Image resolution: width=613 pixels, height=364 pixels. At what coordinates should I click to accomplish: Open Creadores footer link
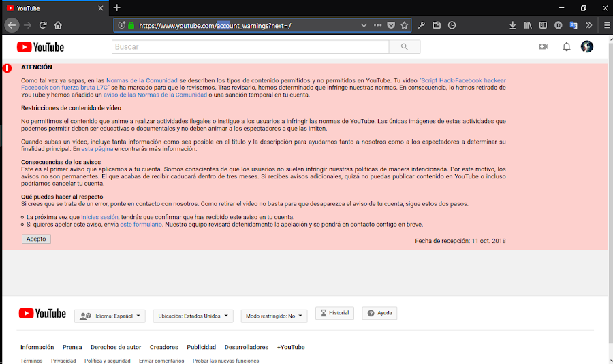coord(163,347)
